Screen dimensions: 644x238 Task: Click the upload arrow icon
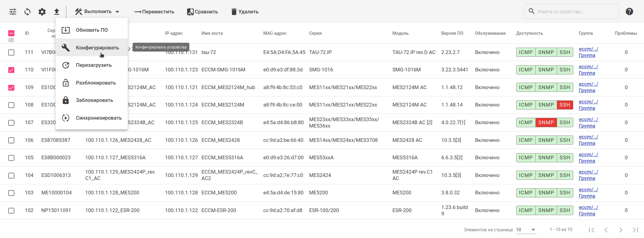pos(57,12)
